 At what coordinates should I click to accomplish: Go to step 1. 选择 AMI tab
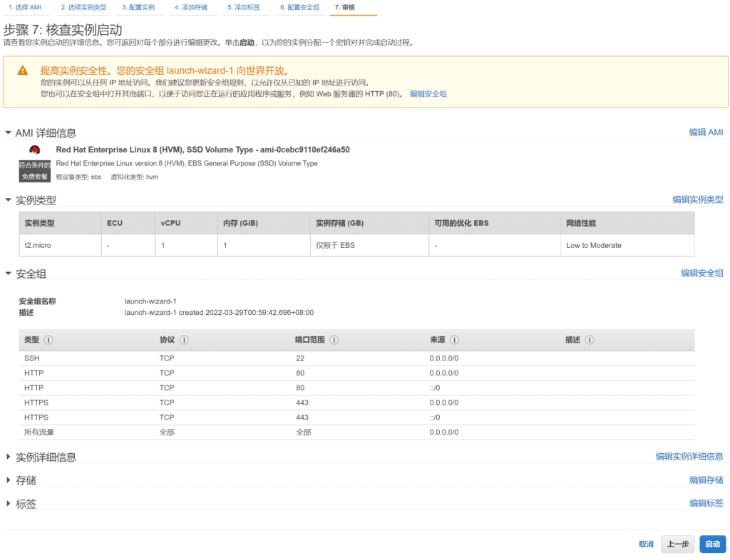24,7
